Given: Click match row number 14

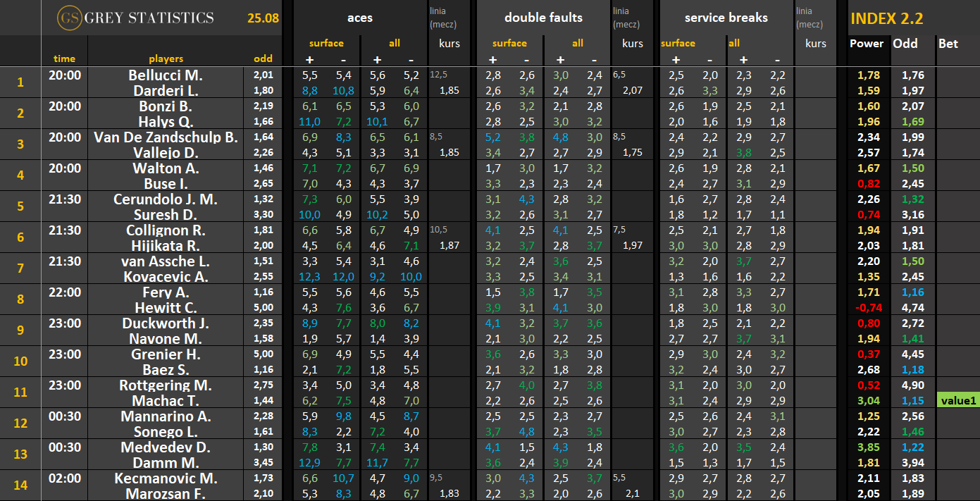Looking at the screenshot, I should [x=20, y=485].
